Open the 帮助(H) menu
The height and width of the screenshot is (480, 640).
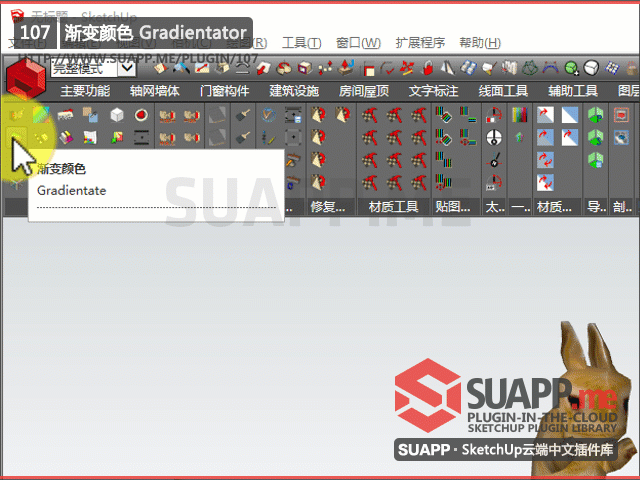pyautogui.click(x=480, y=43)
